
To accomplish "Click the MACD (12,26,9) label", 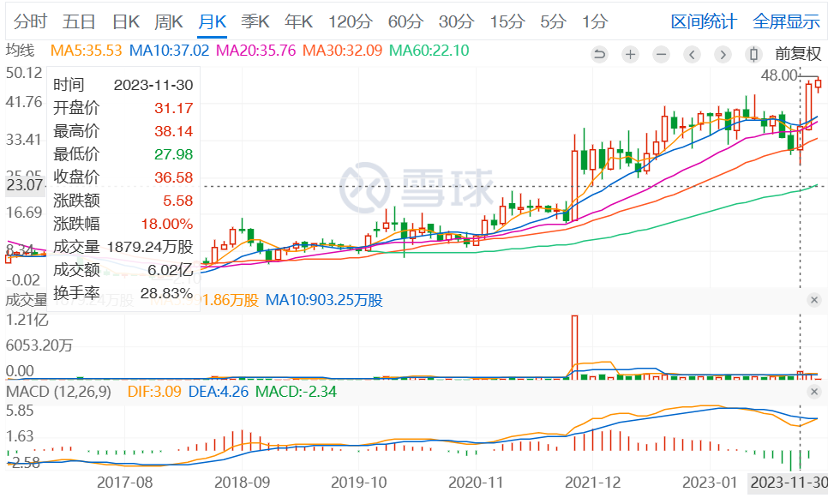I will pos(58,392).
